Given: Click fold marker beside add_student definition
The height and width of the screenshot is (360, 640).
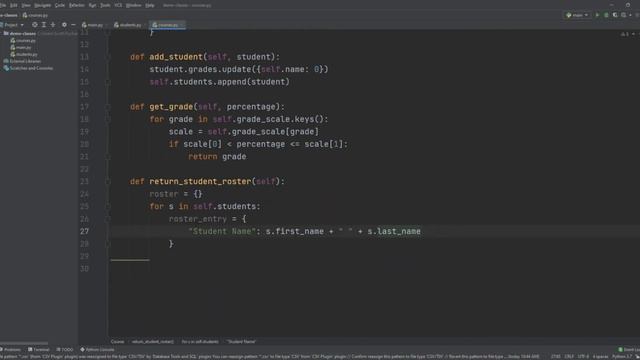Looking at the screenshot, I should point(108,57).
